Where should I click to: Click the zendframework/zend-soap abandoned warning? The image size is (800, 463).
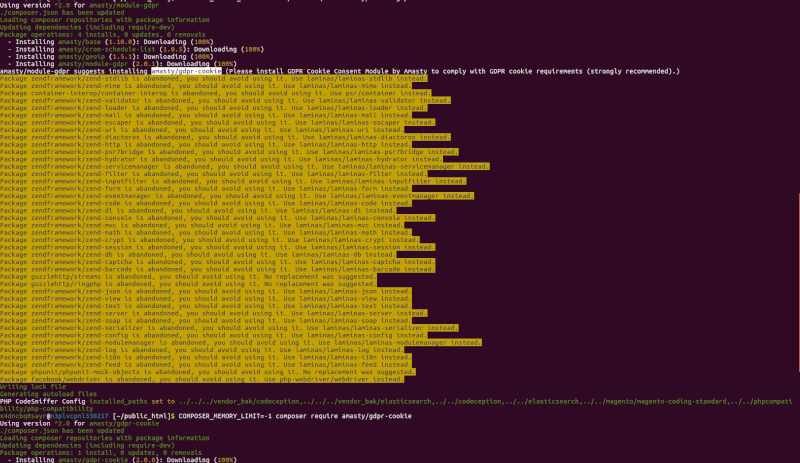click(206, 321)
